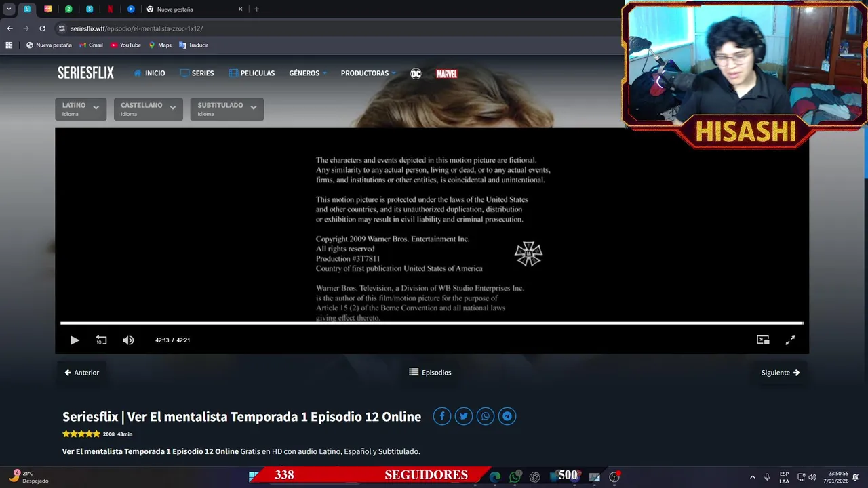This screenshot has height=488, width=868.
Task: Expand the Productoras menu
Action: pyautogui.click(x=368, y=73)
